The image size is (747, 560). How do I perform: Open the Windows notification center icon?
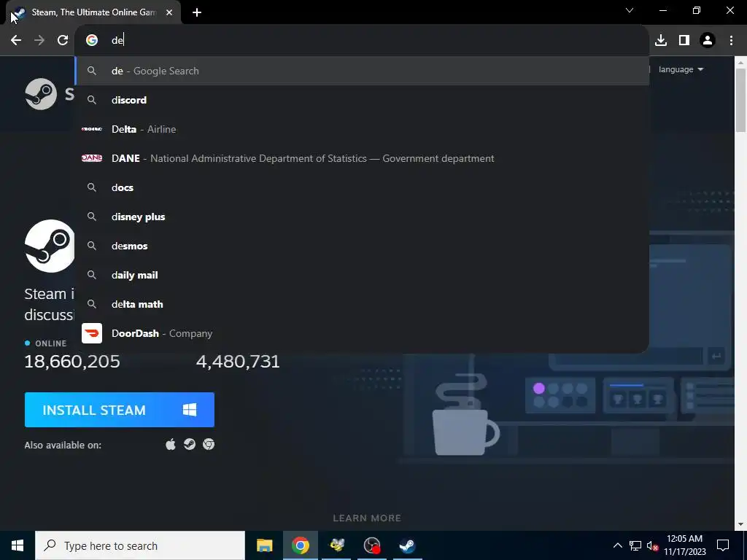coord(723,545)
